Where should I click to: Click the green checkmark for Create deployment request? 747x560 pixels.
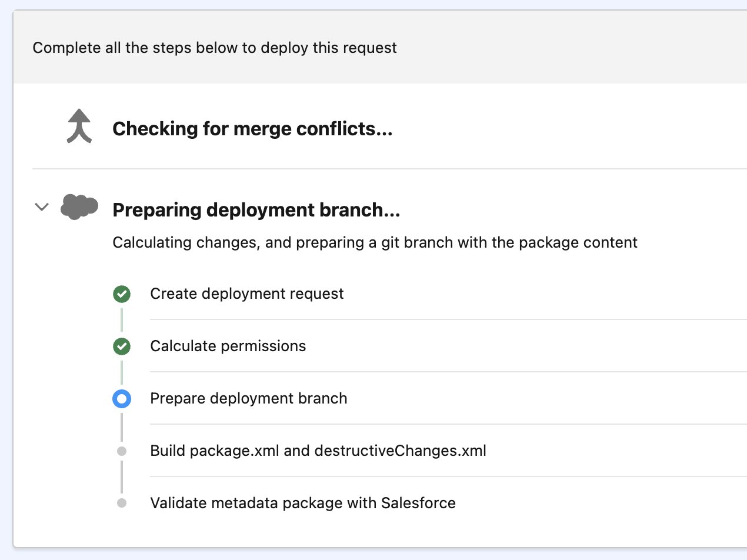[x=122, y=294]
